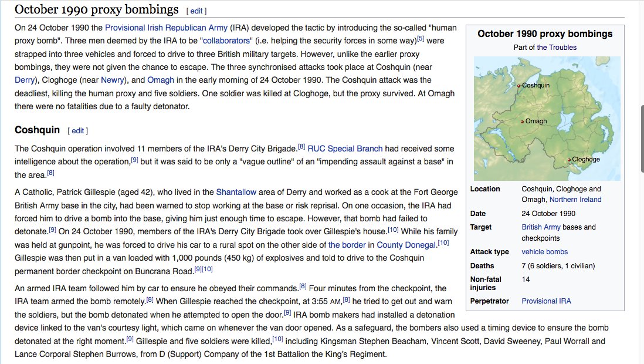Edit the October 1990 proxy bombings section

pos(196,11)
